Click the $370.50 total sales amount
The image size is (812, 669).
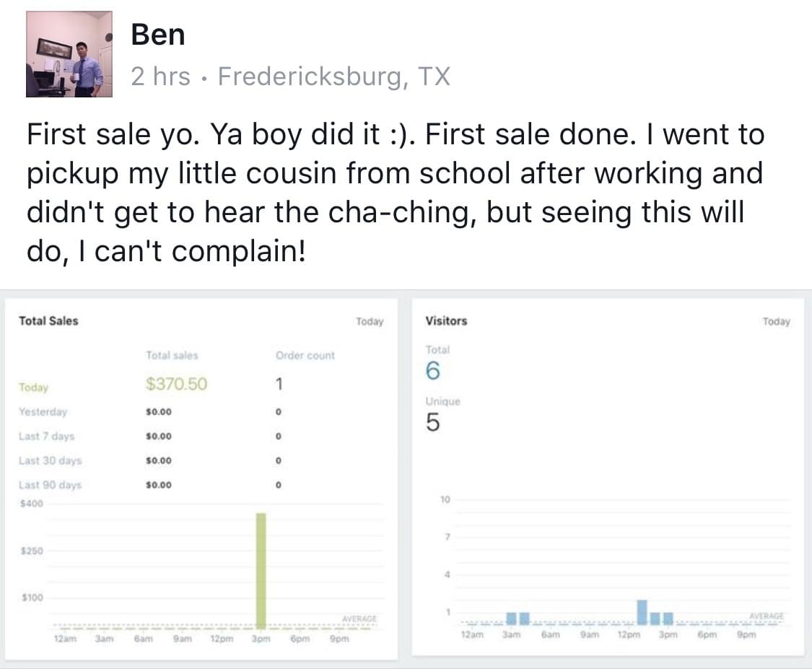(x=176, y=385)
